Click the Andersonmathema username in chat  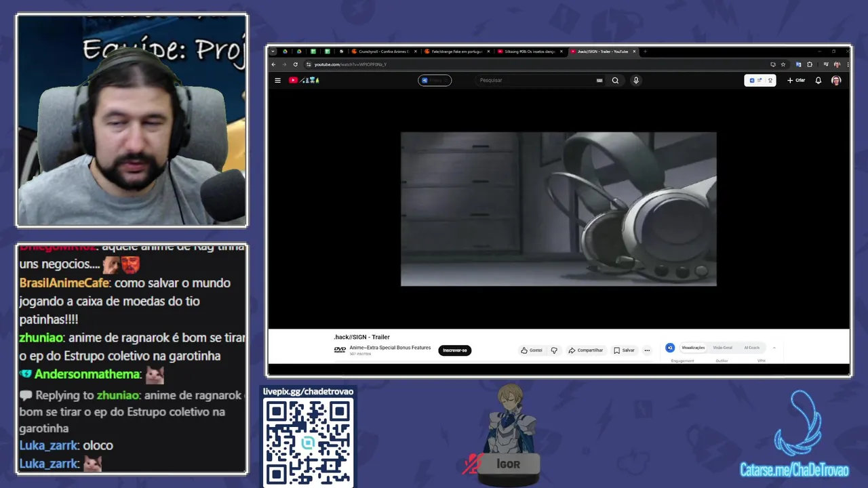click(87, 374)
